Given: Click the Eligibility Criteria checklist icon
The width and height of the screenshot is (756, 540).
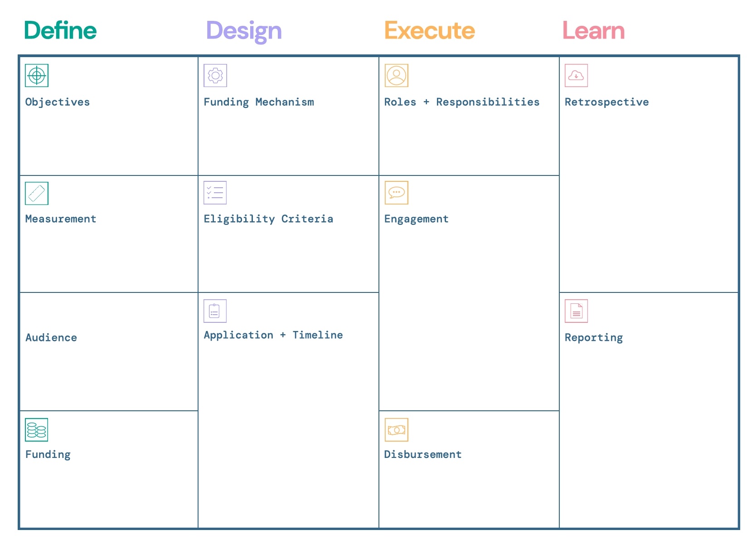Looking at the screenshot, I should [x=215, y=193].
